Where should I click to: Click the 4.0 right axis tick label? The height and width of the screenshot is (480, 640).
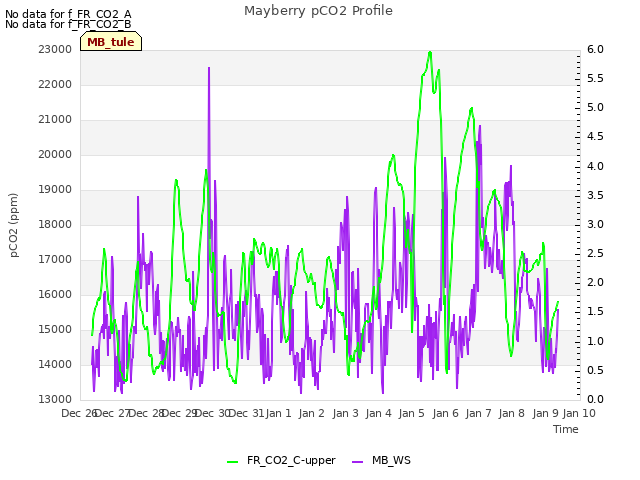coord(595,166)
